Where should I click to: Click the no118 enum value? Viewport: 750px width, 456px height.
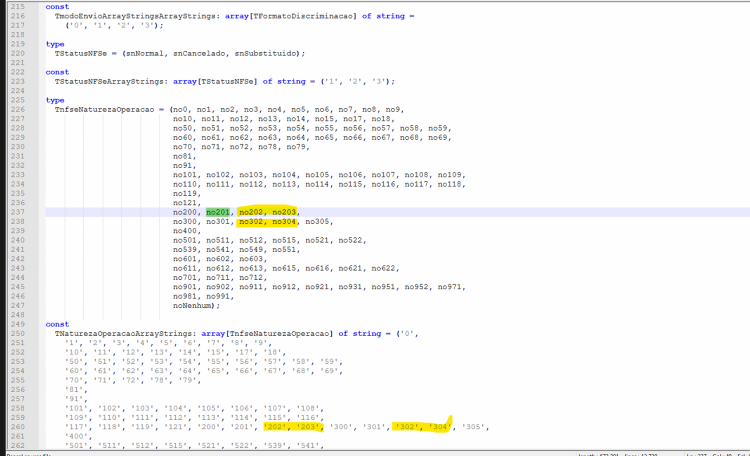pyautogui.click(x=450, y=184)
